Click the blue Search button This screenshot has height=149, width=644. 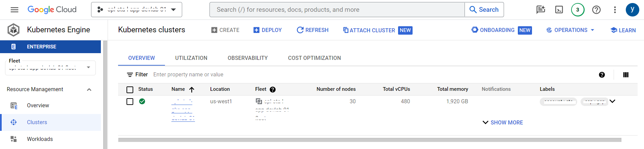tap(484, 10)
